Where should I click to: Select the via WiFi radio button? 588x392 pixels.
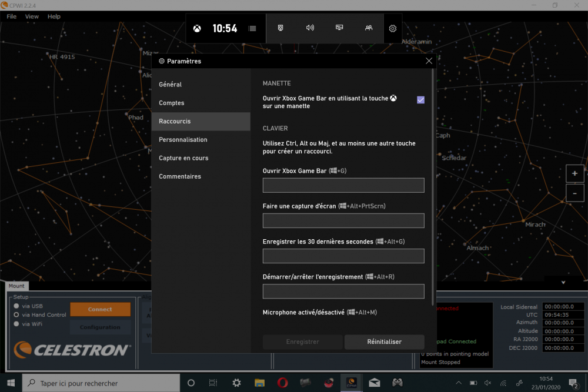point(17,324)
